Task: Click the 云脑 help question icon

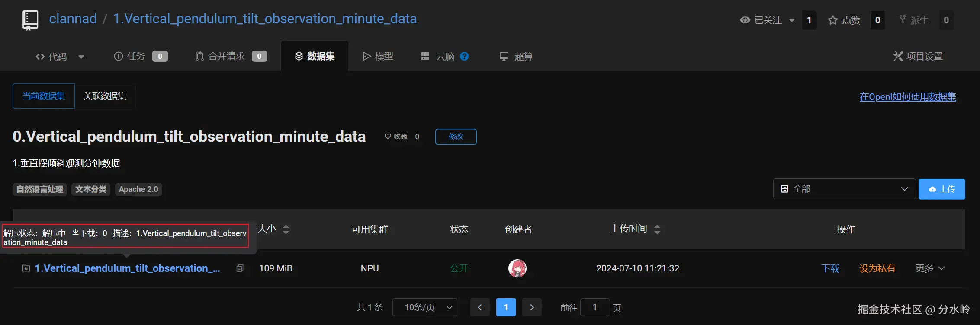Action: coord(464,56)
